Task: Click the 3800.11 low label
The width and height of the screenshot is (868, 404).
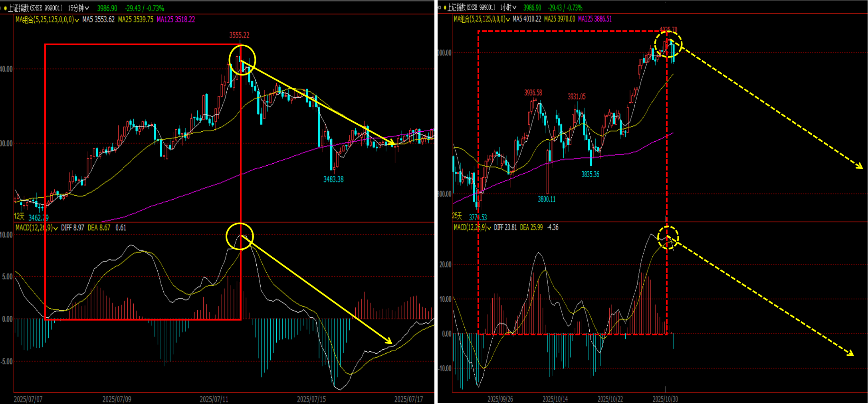Action: click(547, 199)
